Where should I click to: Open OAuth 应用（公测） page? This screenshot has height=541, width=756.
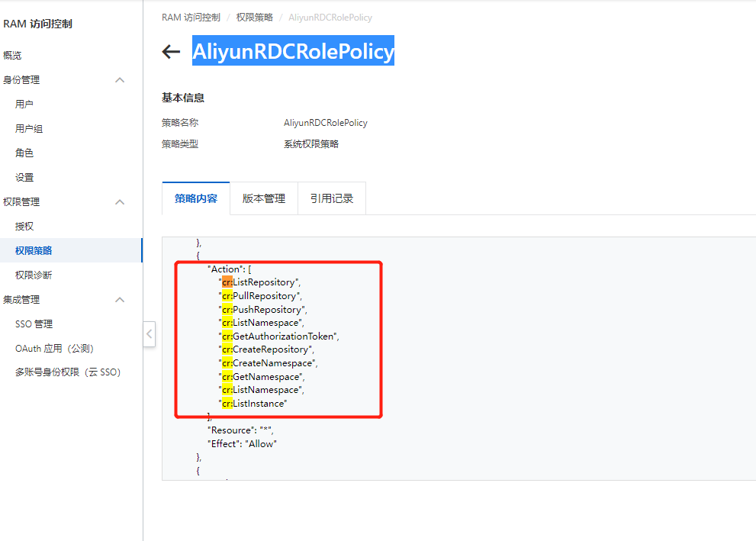point(54,348)
